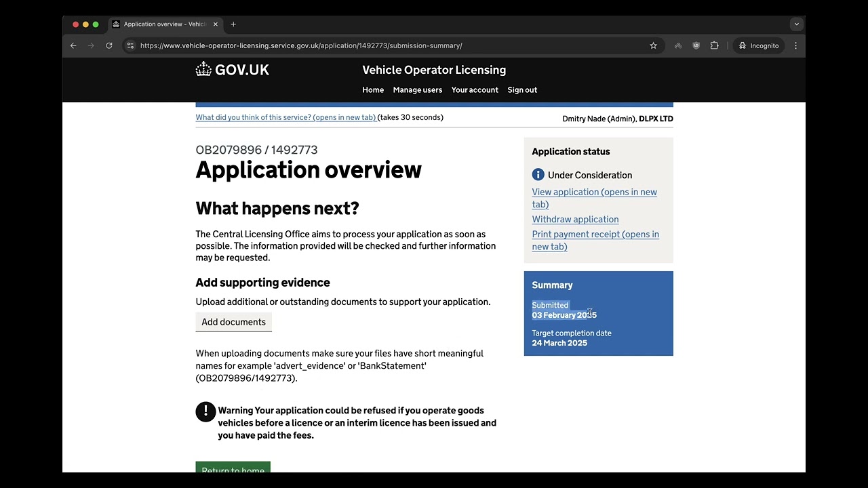
Task: Click 'Dmitry Nade (Admin), DLPX LTD' text
Action: (618, 119)
